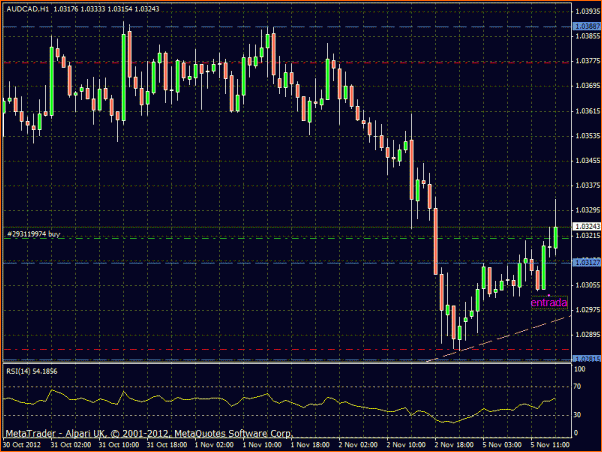Image resolution: width=602 pixels, height=452 pixels.
Task: Click the 1.03887 price level tag
Action: tap(587, 26)
